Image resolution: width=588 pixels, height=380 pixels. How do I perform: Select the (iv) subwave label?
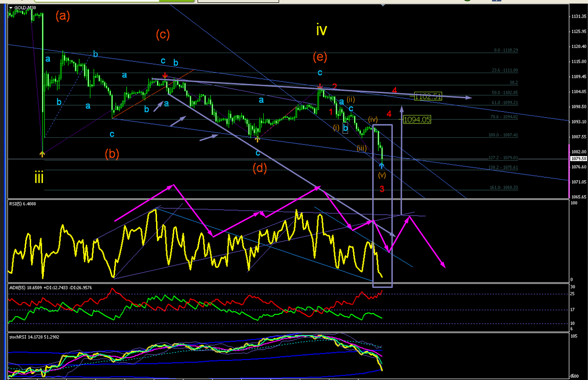point(373,120)
